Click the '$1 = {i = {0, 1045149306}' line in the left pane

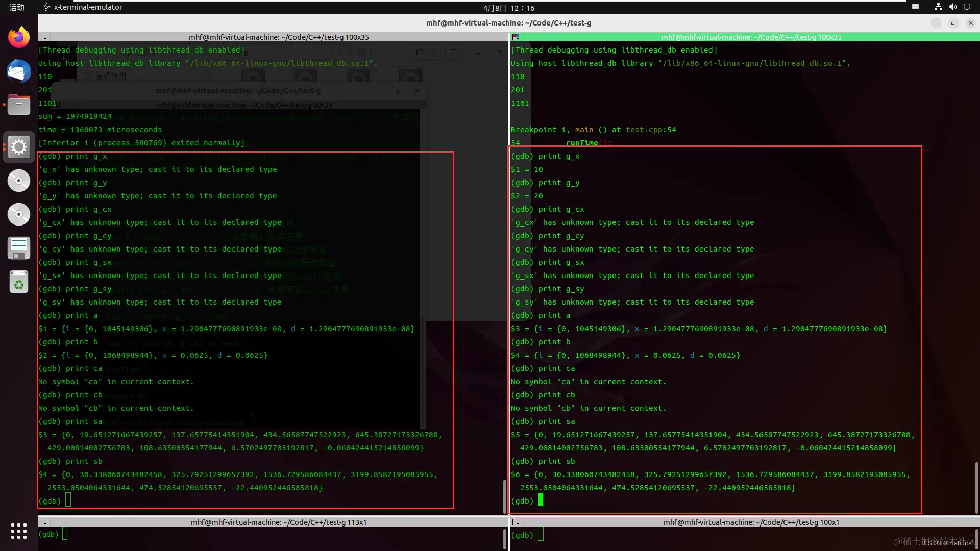(x=227, y=329)
